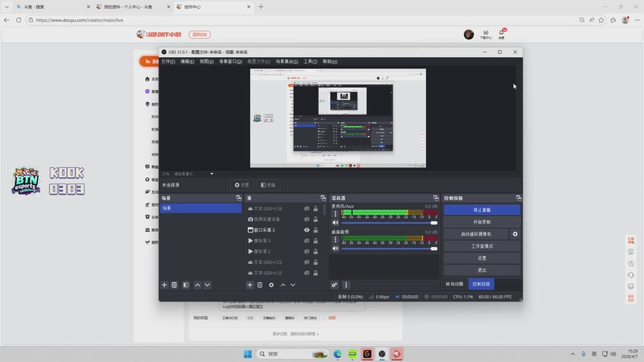Screen dimensions: 644x362
Task: Move source down in the Sources panel
Action: (293, 285)
